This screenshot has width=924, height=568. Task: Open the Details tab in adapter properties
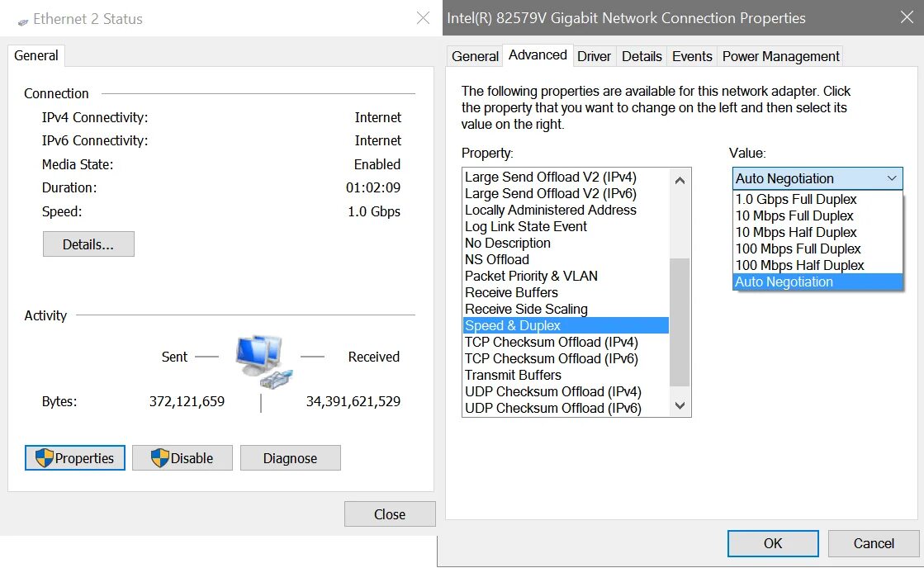point(642,57)
